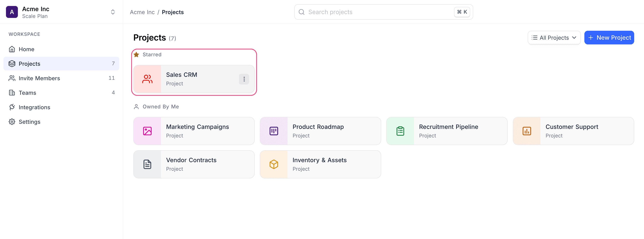Viewport: 644px width, 239px height.
Task: Open Integrations sidebar item
Action: pyautogui.click(x=61, y=107)
